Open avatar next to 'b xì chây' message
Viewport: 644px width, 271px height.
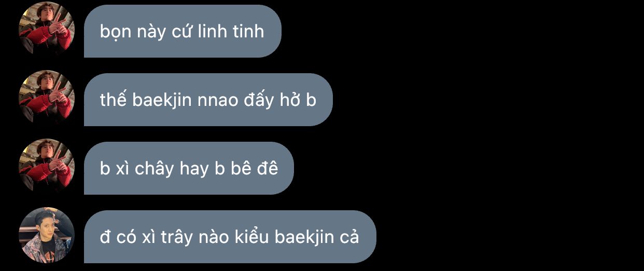[47, 166]
